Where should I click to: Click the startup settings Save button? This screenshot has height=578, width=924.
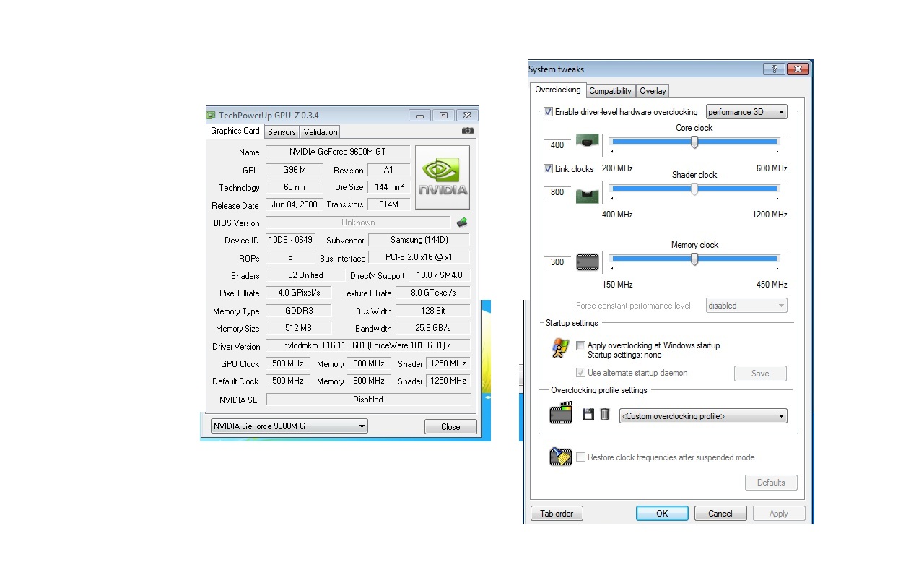pyautogui.click(x=760, y=374)
